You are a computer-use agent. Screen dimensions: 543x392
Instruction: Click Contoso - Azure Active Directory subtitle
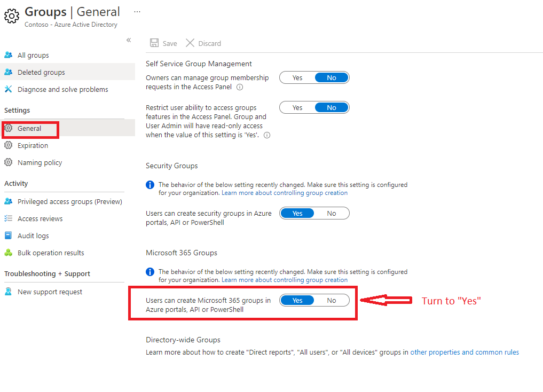[x=70, y=25]
